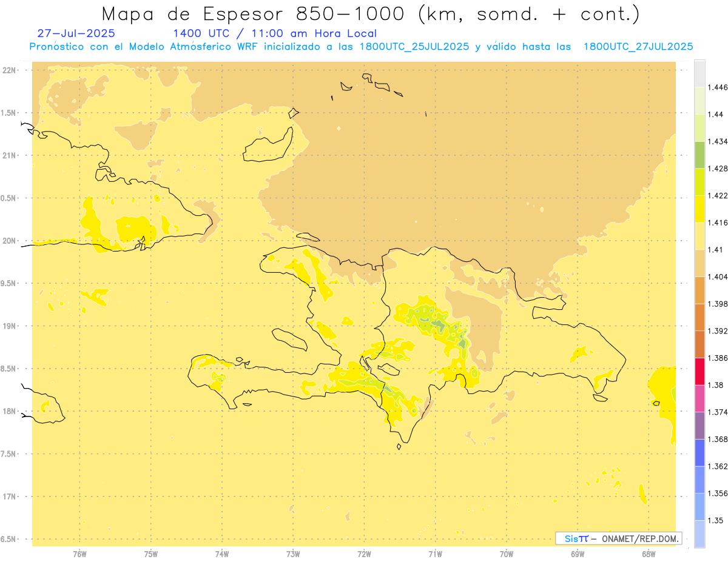Click the colorbar value '1.422'
Viewport: 728px width, 562px height.
point(717,195)
